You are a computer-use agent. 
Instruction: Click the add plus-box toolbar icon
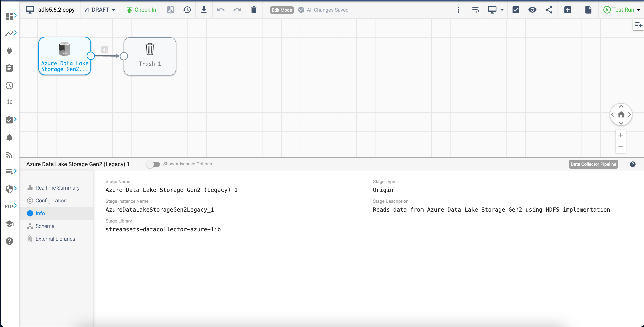568,10
